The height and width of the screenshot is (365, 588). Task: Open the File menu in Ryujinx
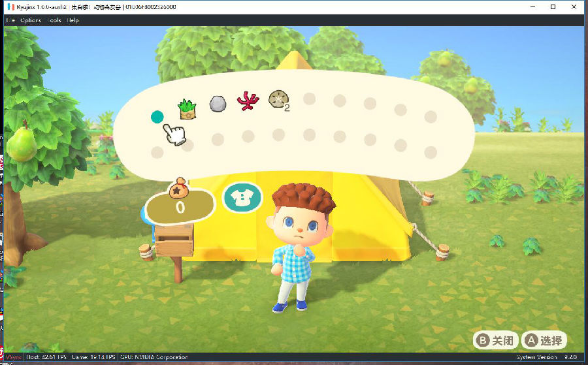pos(10,20)
